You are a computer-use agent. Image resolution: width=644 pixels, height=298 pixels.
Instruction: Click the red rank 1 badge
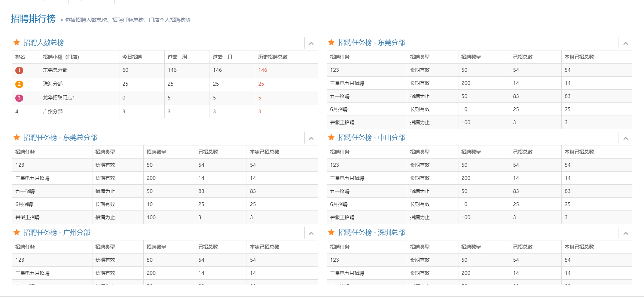pos(19,70)
